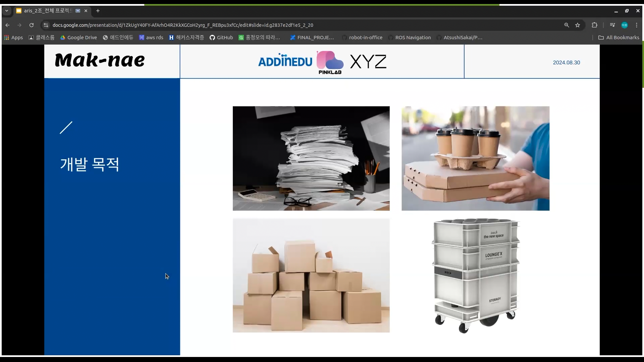Open the All Bookmarks folder
Viewport: 644px width, 362px height.
(x=619, y=38)
